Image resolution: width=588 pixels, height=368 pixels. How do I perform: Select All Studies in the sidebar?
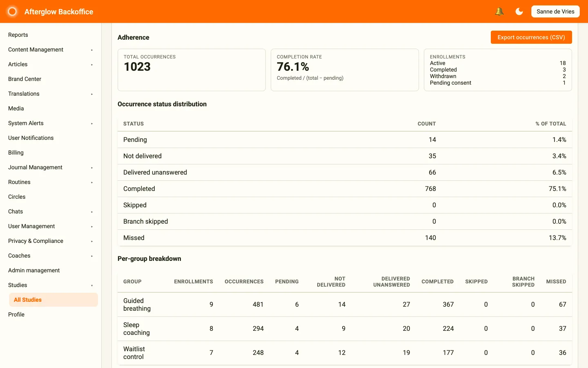tap(53, 300)
